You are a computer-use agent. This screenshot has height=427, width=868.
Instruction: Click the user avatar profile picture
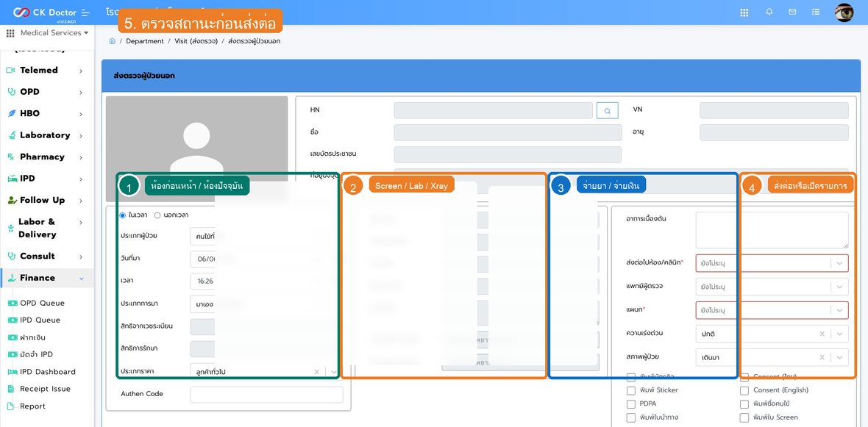[844, 12]
